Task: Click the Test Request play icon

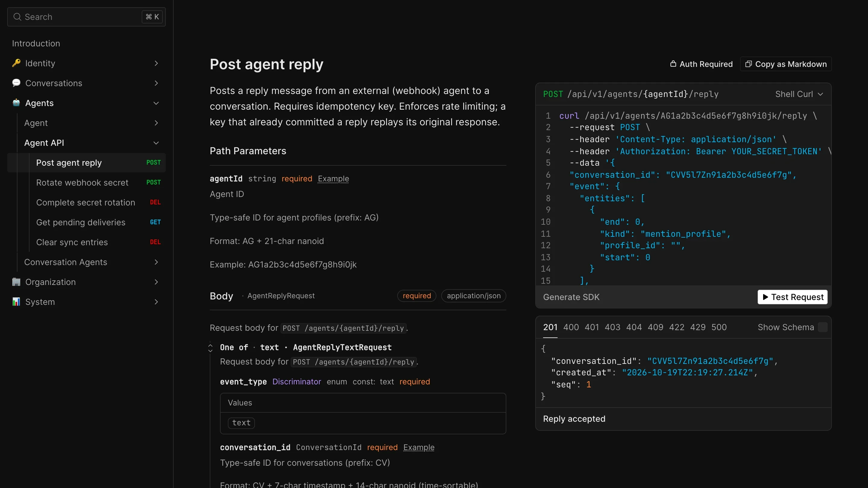Action: point(765,297)
